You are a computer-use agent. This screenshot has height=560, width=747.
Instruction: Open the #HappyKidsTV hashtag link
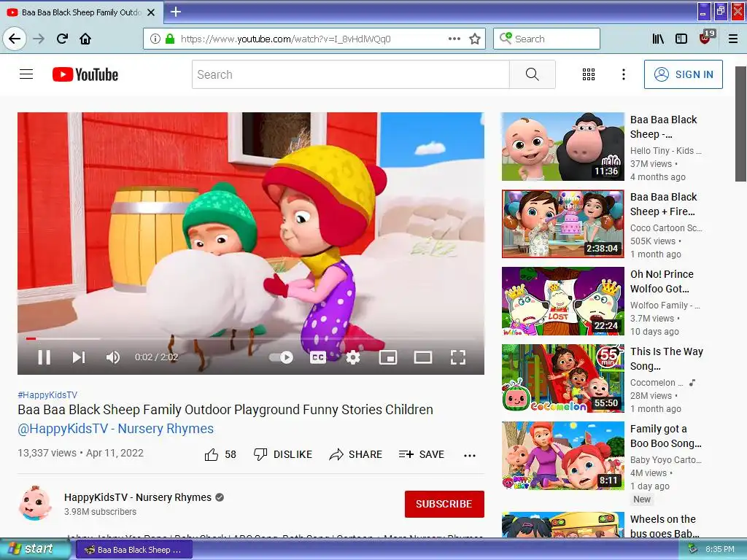(47, 394)
